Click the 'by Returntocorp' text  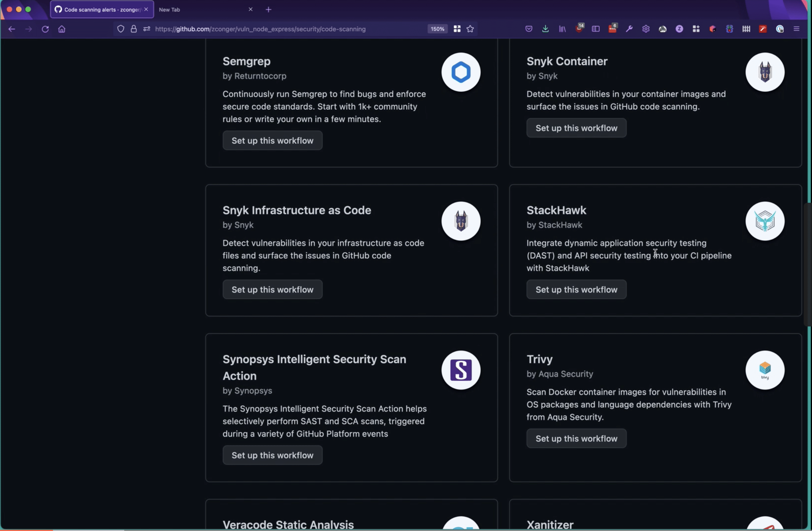[254, 76]
